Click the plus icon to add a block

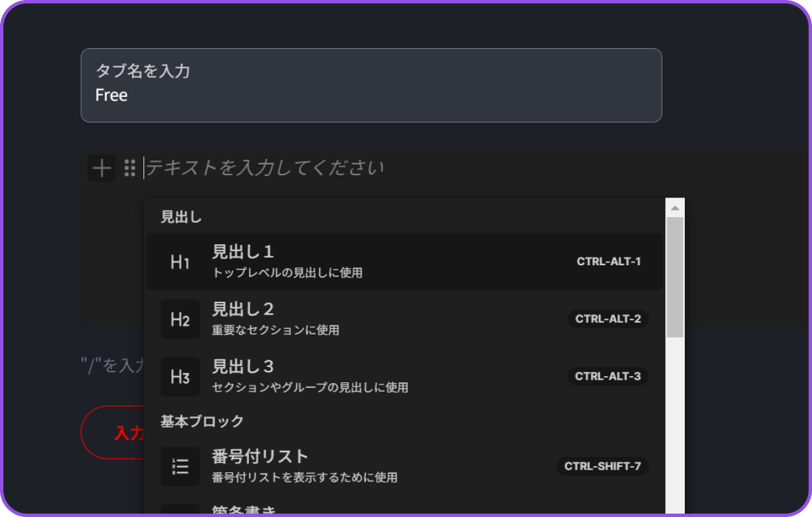101,168
